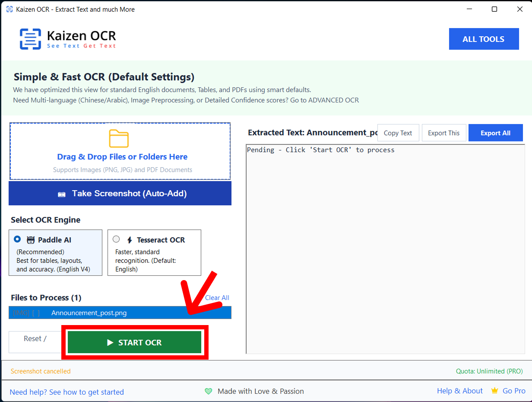
Task: Open the ALL TOOLS menu
Action: [484, 39]
